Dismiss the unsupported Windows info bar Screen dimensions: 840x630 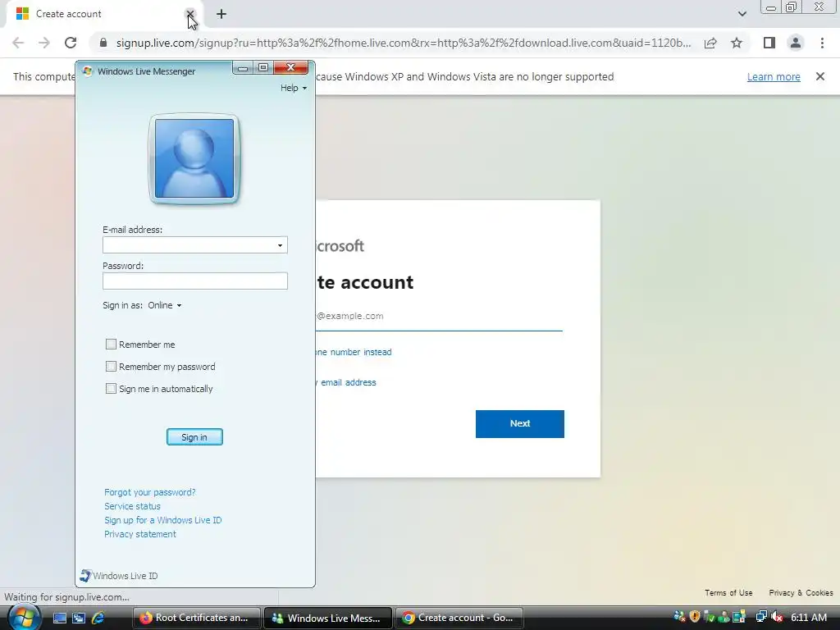pos(819,76)
